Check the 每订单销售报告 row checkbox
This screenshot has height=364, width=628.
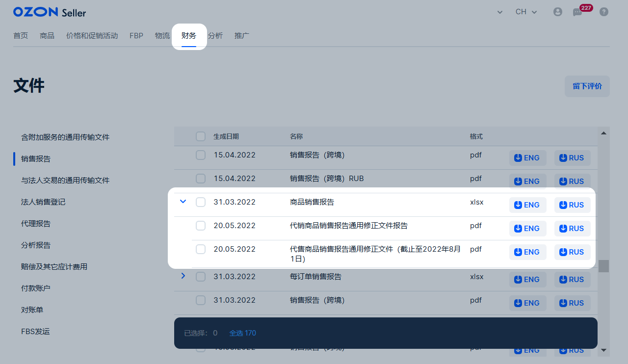201,277
